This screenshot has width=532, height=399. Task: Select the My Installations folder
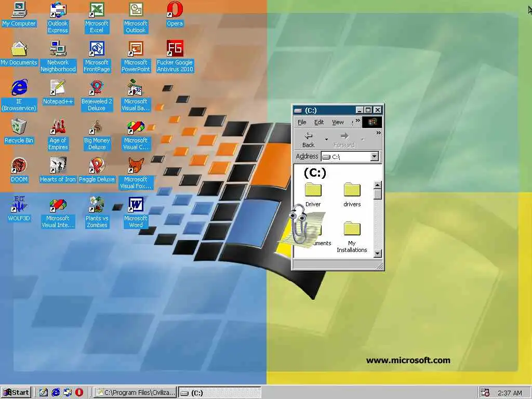coord(352,237)
